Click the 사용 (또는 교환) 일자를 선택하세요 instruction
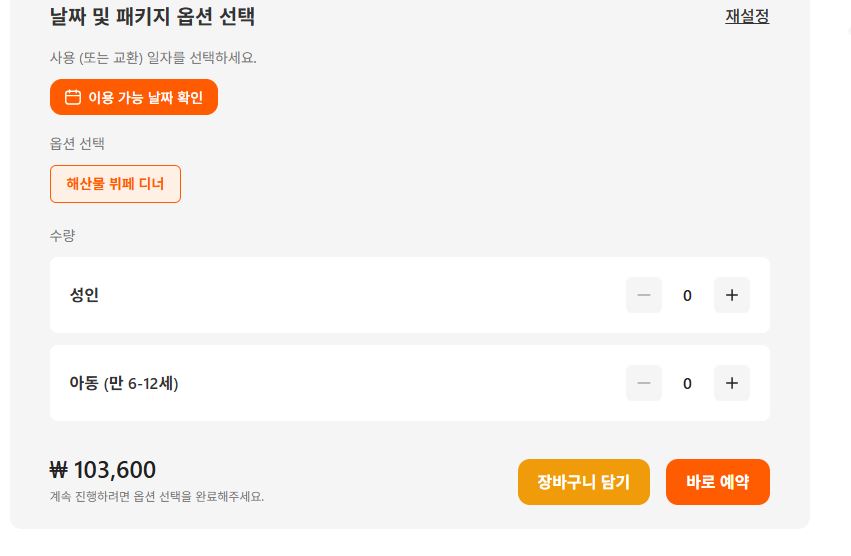The height and width of the screenshot is (556, 851). coord(153,58)
